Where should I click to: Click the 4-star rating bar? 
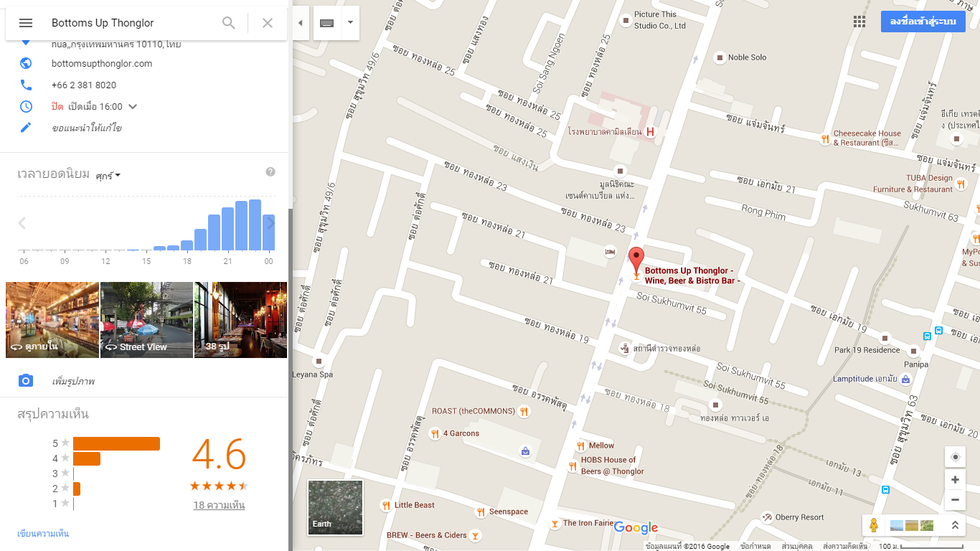[87, 458]
